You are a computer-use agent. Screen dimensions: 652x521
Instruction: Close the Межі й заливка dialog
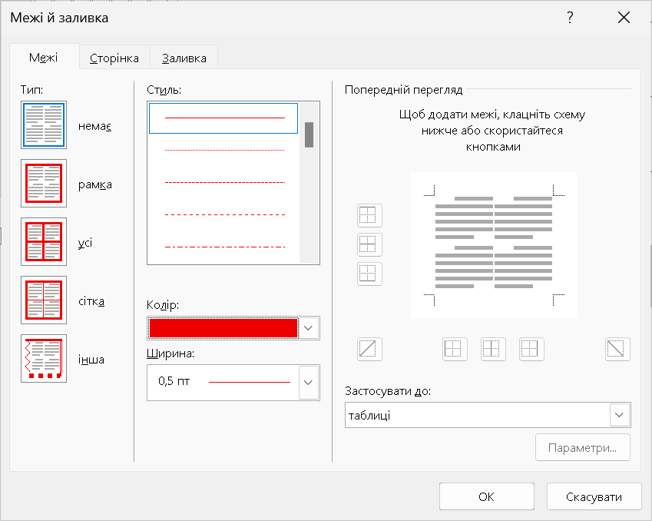coord(624,17)
